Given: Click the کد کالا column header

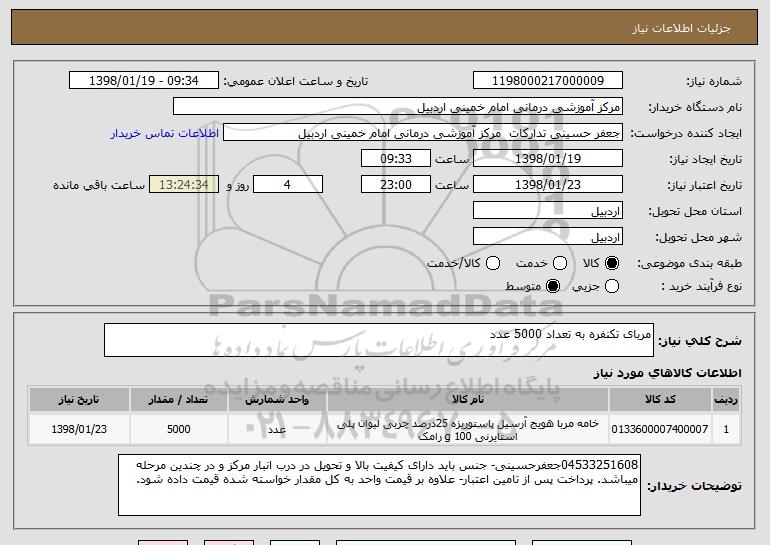Looking at the screenshot, I should 660,400.
